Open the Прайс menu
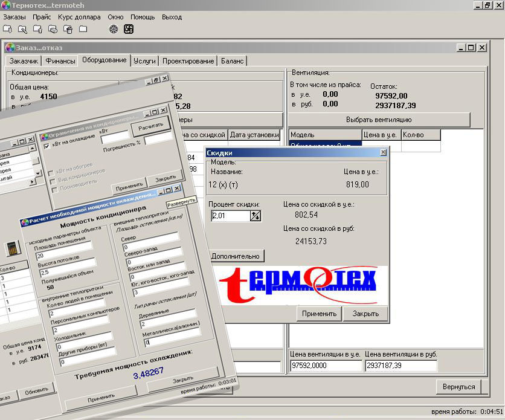 [x=42, y=17]
